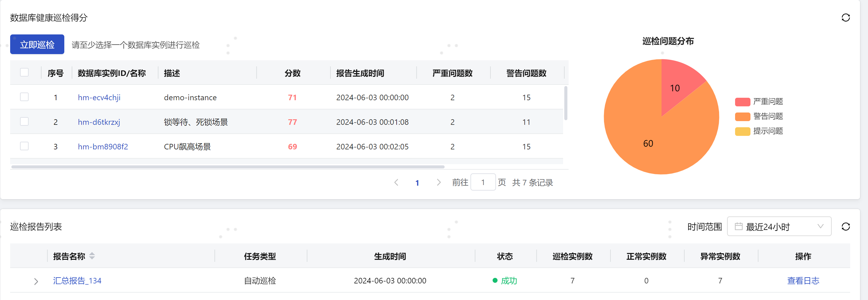The height and width of the screenshot is (300, 868).
Task: Open the hm-ecv4chji instance details
Action: click(99, 97)
